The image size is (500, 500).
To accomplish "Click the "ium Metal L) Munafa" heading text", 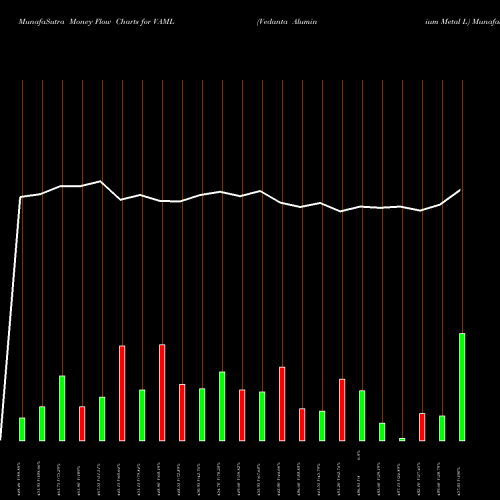I will 462,22.
